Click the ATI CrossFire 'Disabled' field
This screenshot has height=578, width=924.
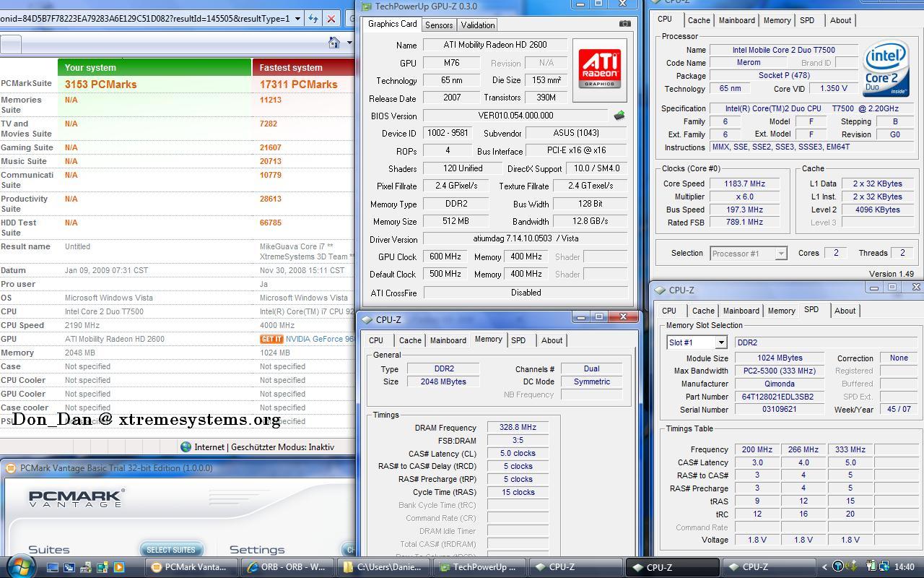tap(526, 293)
